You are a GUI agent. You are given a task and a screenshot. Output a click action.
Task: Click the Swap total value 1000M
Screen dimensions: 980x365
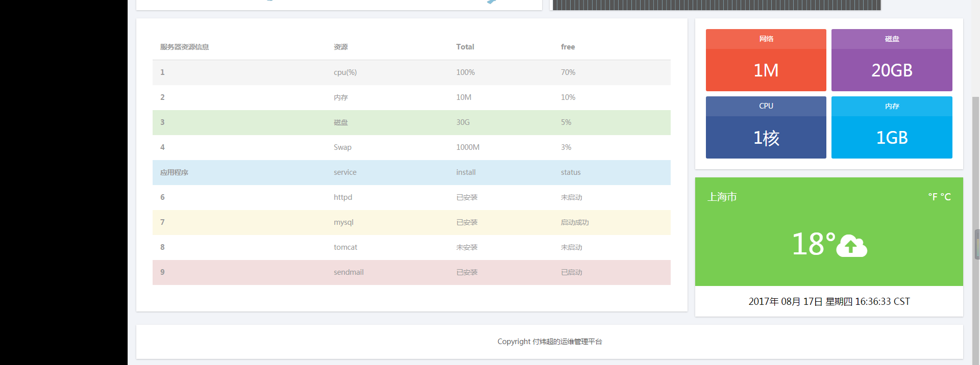pyautogui.click(x=468, y=147)
